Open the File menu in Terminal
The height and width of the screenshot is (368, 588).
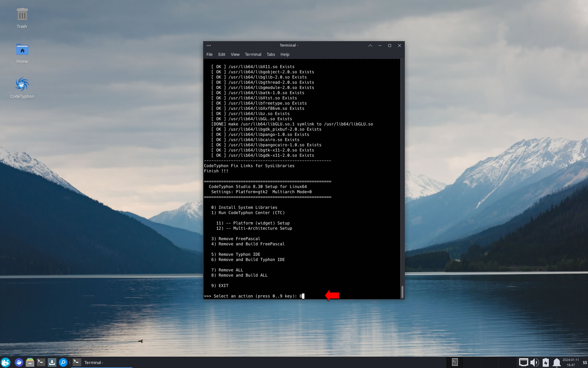pos(209,54)
